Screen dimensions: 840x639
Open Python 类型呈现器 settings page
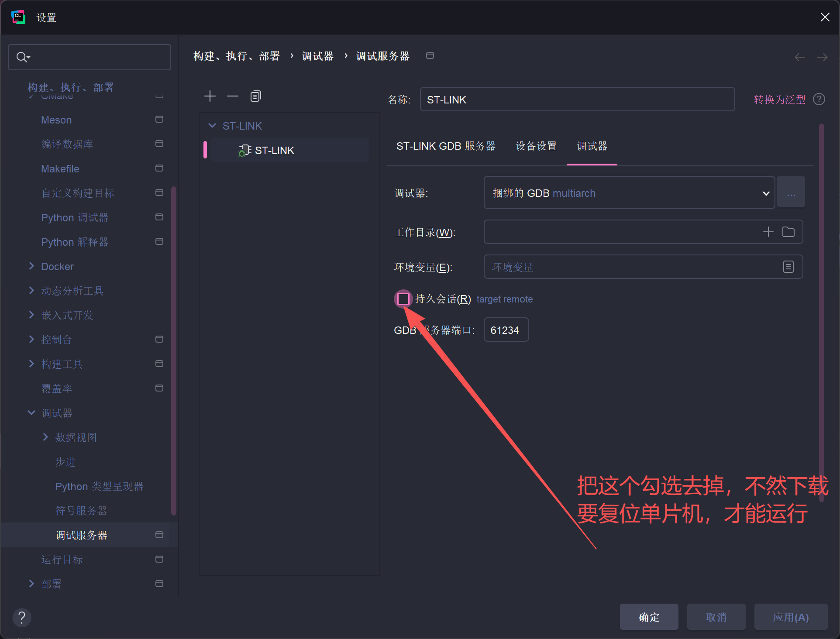pyautogui.click(x=99, y=486)
